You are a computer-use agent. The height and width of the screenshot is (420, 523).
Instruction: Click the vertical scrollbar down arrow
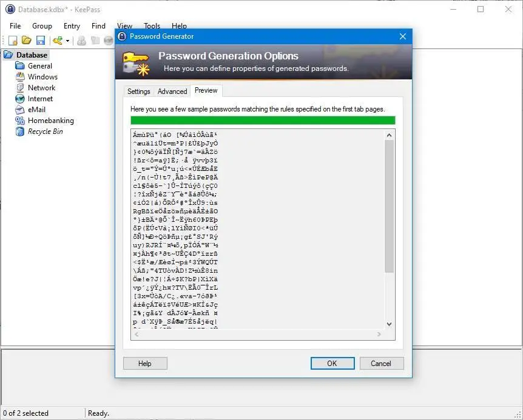(390, 324)
